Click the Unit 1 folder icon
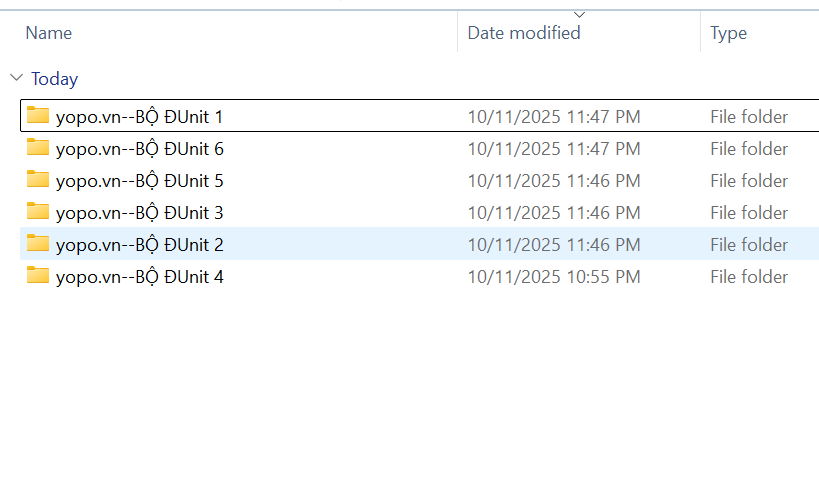819x484 pixels. click(38, 116)
